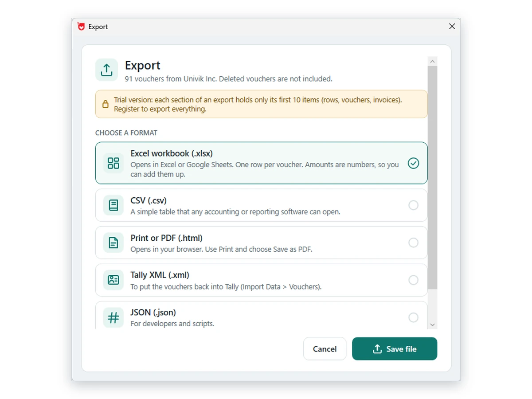This screenshot has width=532, height=399.
Task: Click the 'Export' heading text
Action: tap(142, 65)
